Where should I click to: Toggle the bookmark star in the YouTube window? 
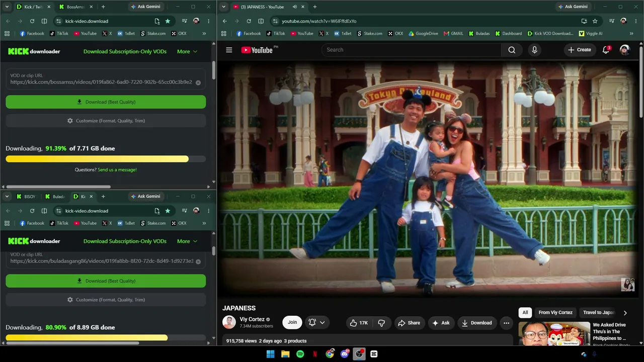pyautogui.click(x=595, y=21)
